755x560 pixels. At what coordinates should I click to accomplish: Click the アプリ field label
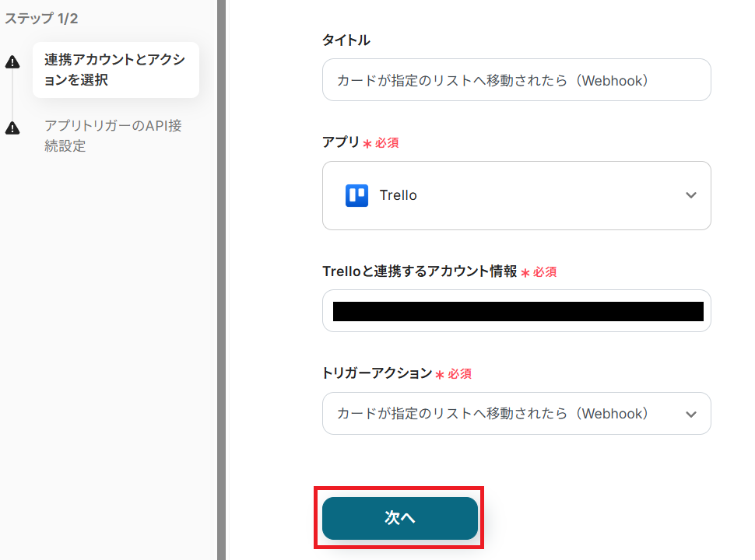pyautogui.click(x=341, y=142)
